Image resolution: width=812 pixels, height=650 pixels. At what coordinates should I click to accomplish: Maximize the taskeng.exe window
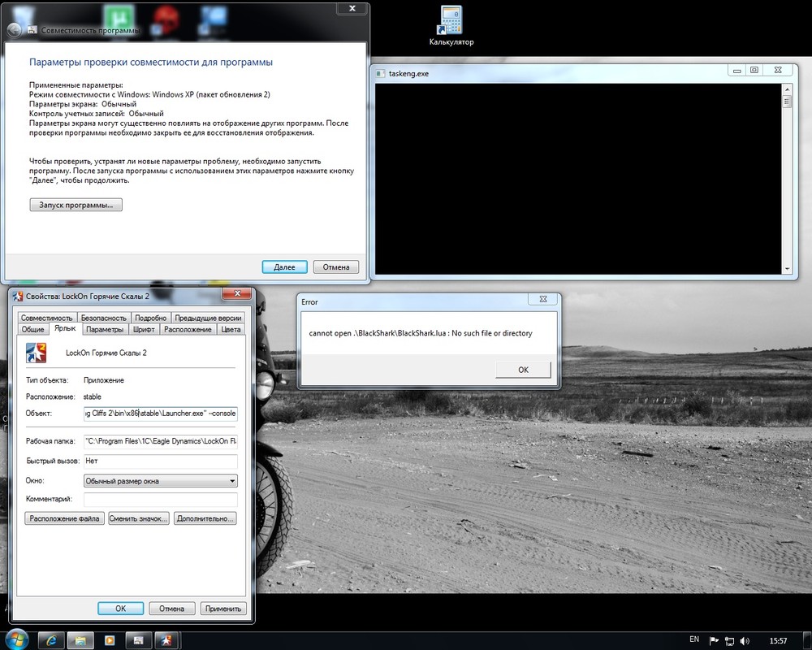[754, 70]
